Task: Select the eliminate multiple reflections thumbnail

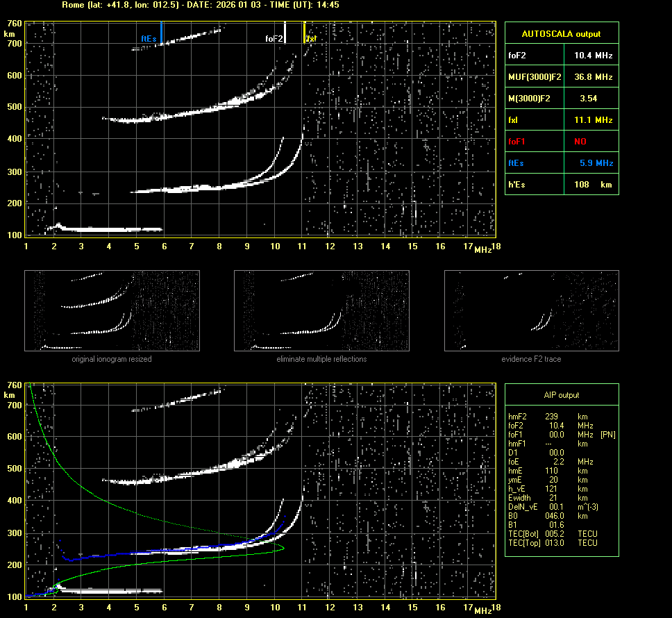Action: pos(321,310)
